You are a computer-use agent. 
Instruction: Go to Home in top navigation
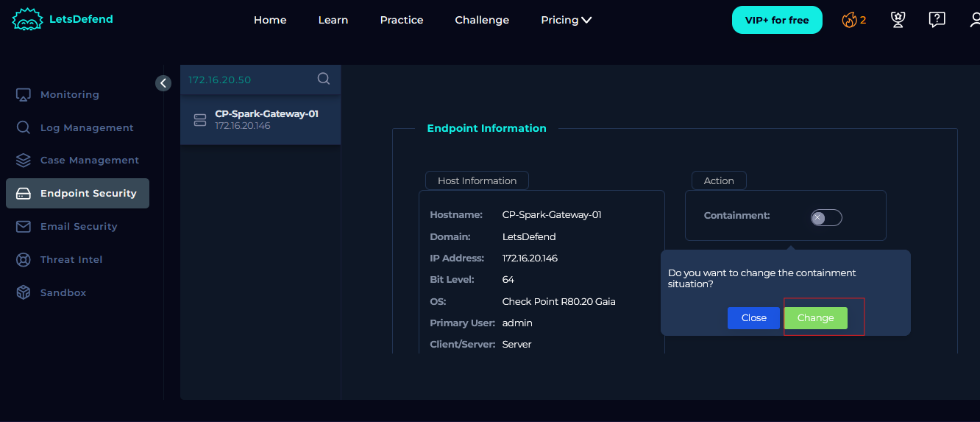[270, 20]
